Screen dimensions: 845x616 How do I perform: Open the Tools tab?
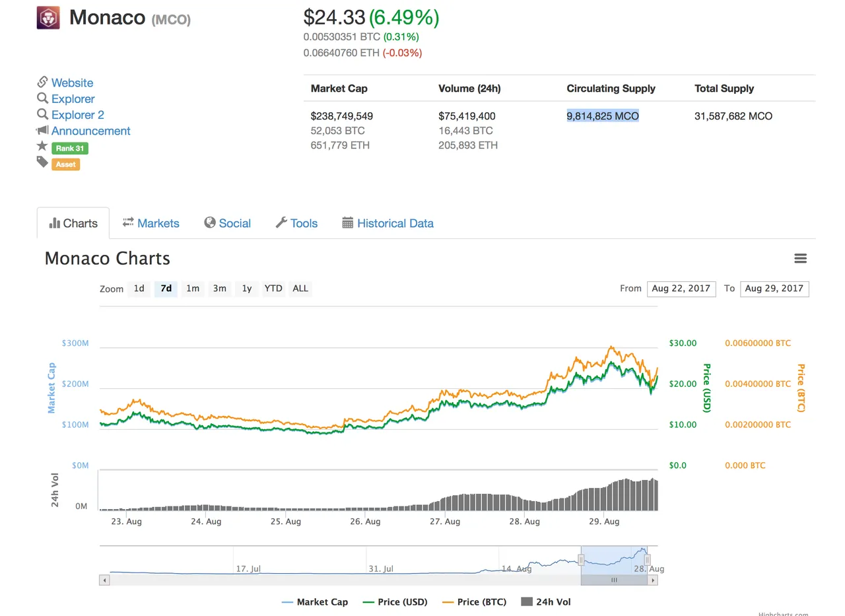296,223
